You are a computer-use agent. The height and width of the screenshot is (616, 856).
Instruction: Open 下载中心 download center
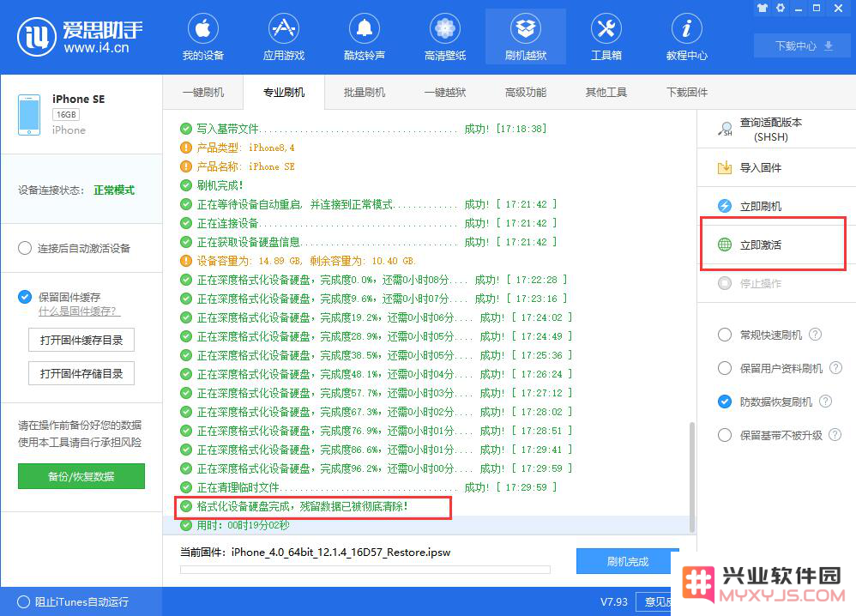coord(803,45)
